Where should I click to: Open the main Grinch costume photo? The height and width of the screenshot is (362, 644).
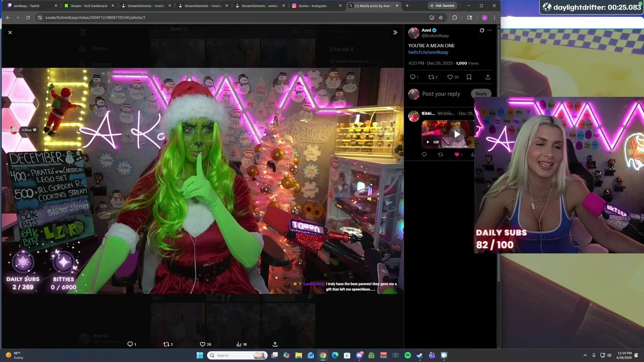pyautogui.click(x=202, y=180)
